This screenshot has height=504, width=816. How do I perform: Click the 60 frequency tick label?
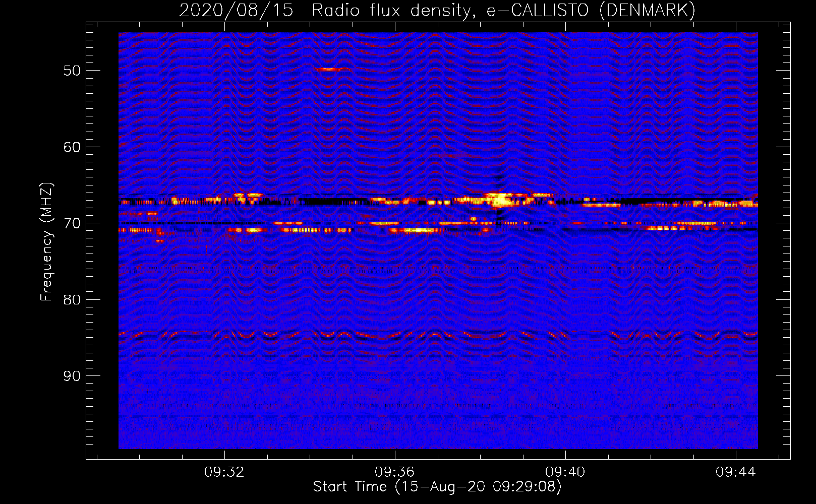(72, 147)
